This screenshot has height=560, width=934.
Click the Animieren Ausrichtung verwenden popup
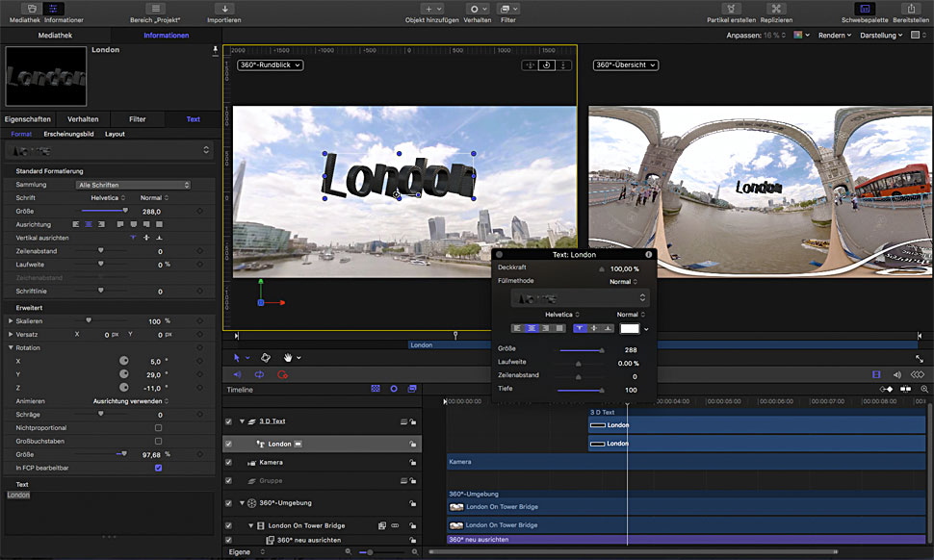point(130,401)
